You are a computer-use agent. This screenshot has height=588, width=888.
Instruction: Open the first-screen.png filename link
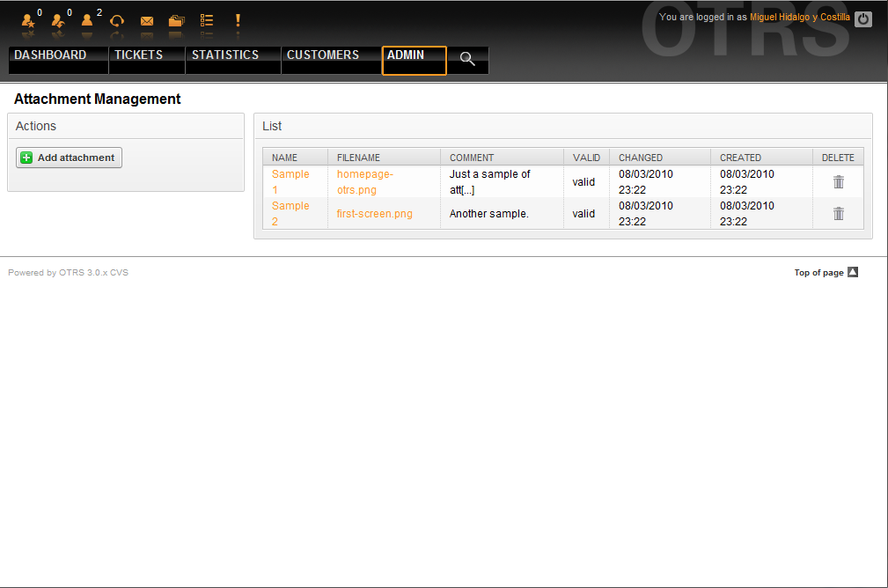(374, 214)
